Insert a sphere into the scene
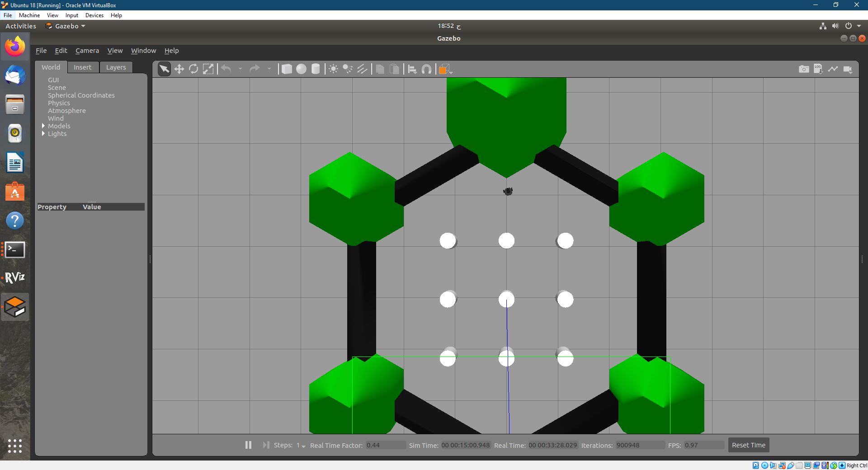The width and height of the screenshot is (868, 470). [x=301, y=69]
